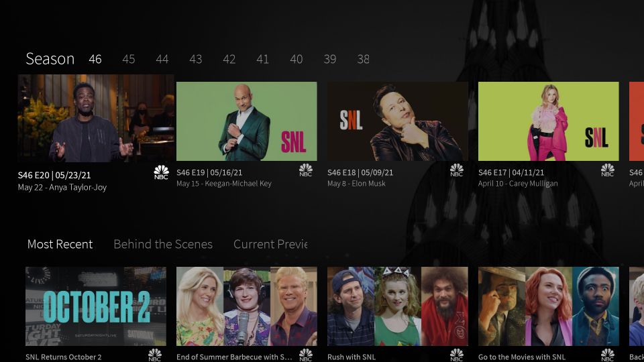Play S46 E20 episode thumbnail
This screenshot has width=644, height=362.
[96, 119]
